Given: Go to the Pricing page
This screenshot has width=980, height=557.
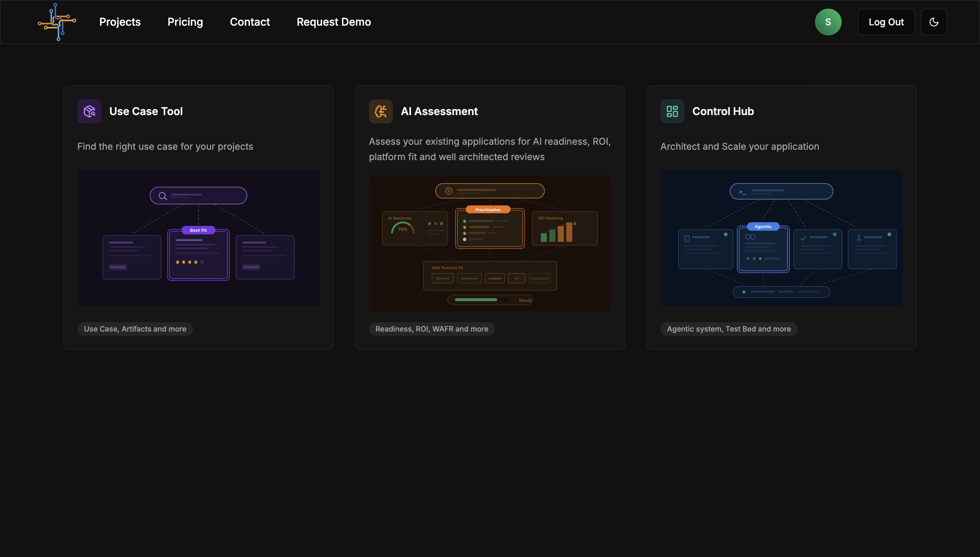Looking at the screenshot, I should 185,22.
